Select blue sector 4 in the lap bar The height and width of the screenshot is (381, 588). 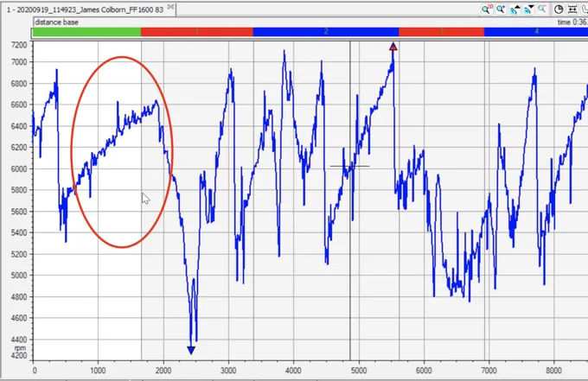pos(536,32)
